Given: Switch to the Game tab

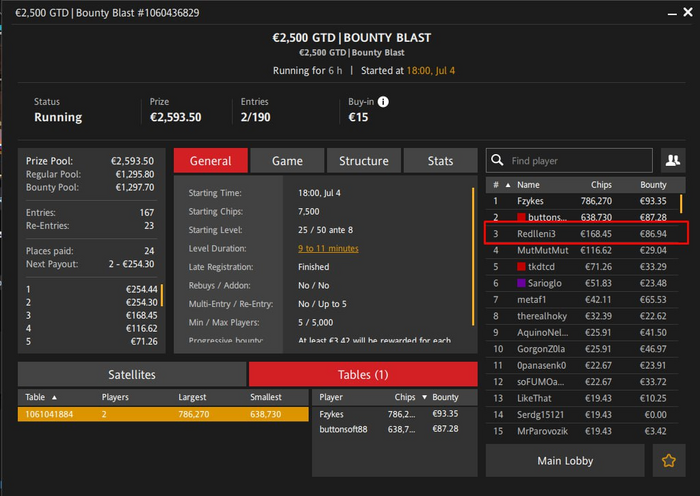Looking at the screenshot, I should click(287, 161).
